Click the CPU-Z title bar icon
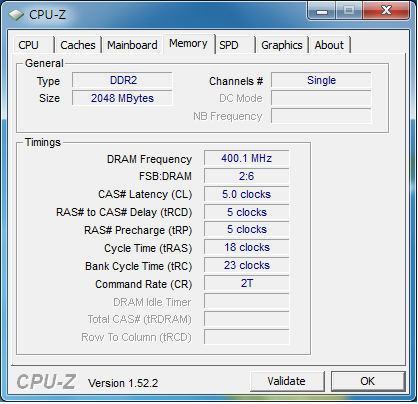 [x=16, y=15]
